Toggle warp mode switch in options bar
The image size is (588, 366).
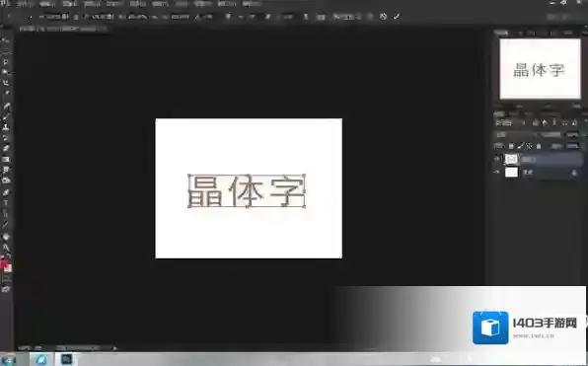(369, 17)
